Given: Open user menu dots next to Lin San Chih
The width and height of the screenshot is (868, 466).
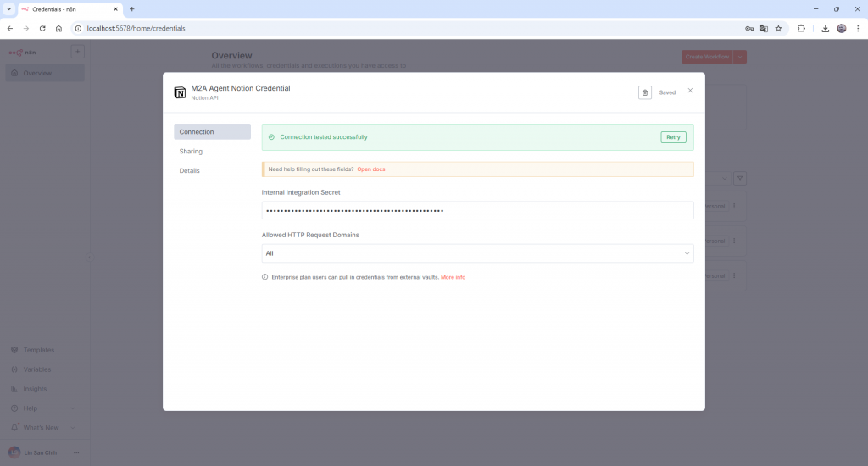Looking at the screenshot, I should (x=76, y=452).
